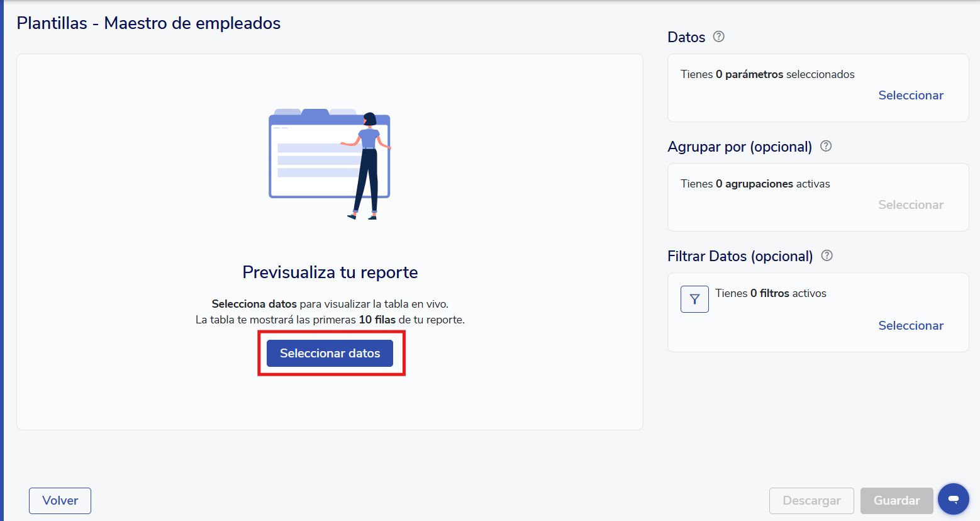Open the help tooltip for Agrupar por
The height and width of the screenshot is (521, 980).
point(826,147)
